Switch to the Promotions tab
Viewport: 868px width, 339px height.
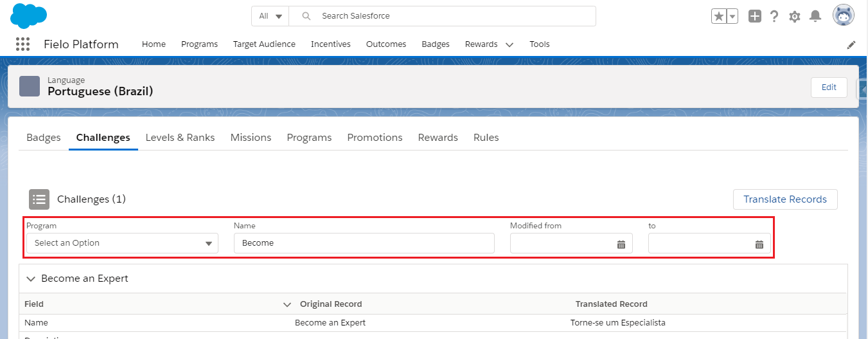point(375,138)
